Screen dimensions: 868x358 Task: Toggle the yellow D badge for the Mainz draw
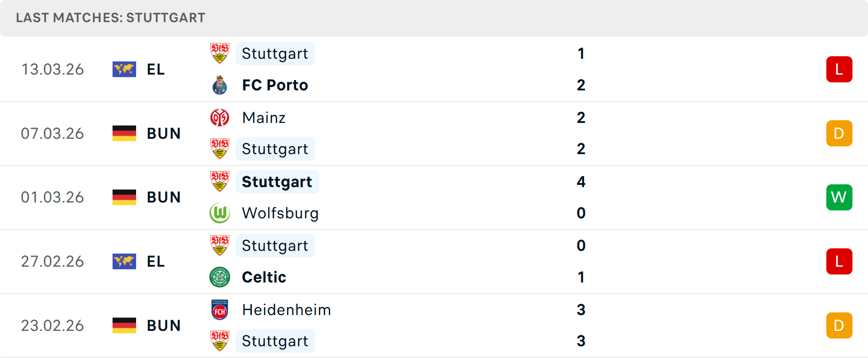click(x=840, y=133)
